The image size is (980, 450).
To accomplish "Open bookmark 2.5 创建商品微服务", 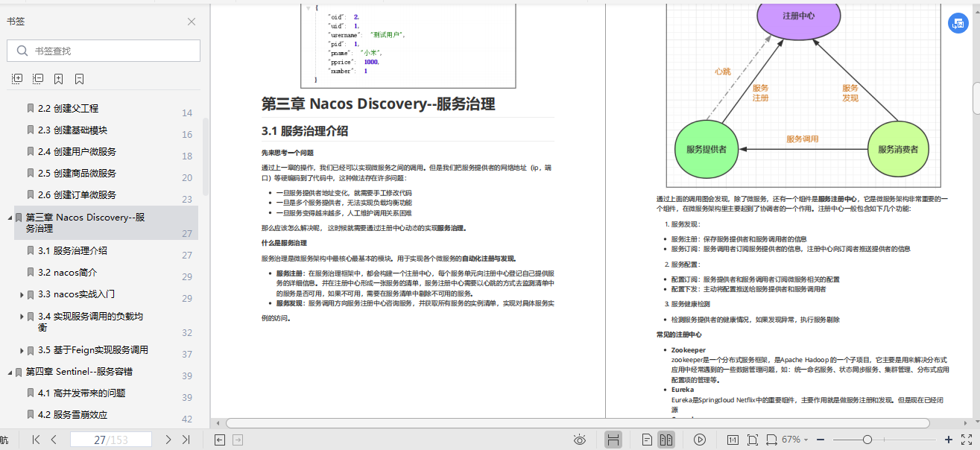I will point(77,173).
